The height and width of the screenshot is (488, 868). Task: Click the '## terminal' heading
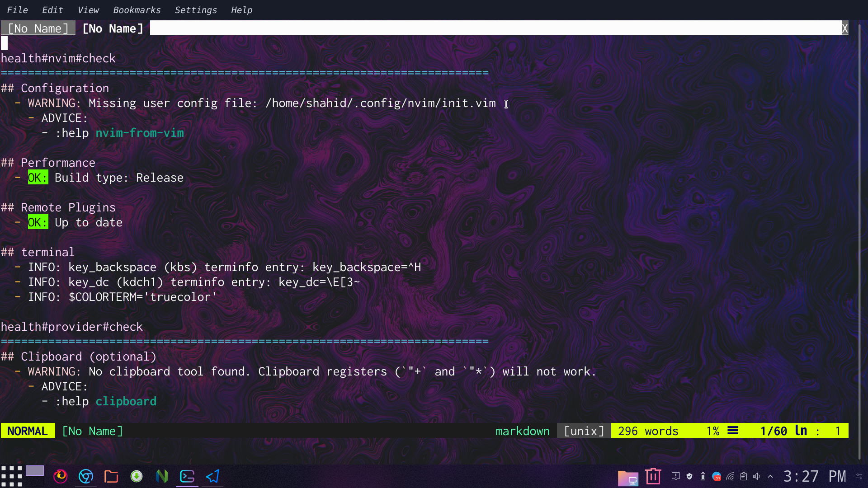pos(38,252)
